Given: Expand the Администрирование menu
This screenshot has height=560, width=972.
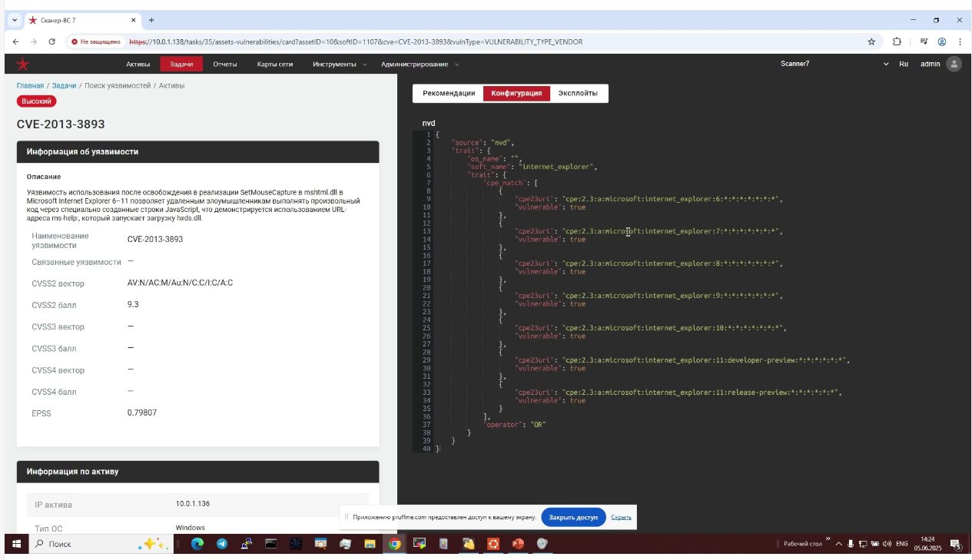Looking at the screenshot, I should [420, 64].
